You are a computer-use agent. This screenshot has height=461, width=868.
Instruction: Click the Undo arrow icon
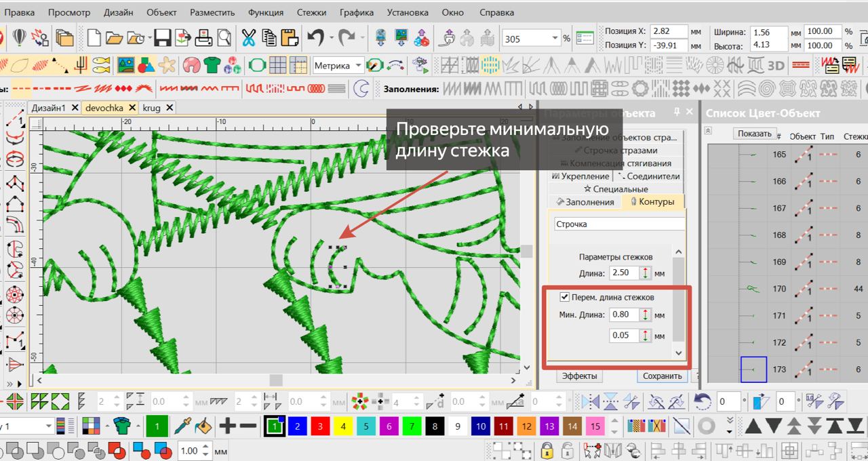click(315, 38)
